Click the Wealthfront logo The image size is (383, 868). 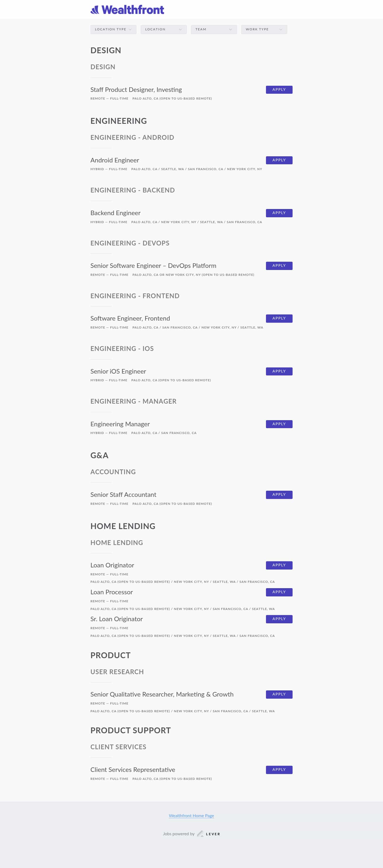click(127, 9)
